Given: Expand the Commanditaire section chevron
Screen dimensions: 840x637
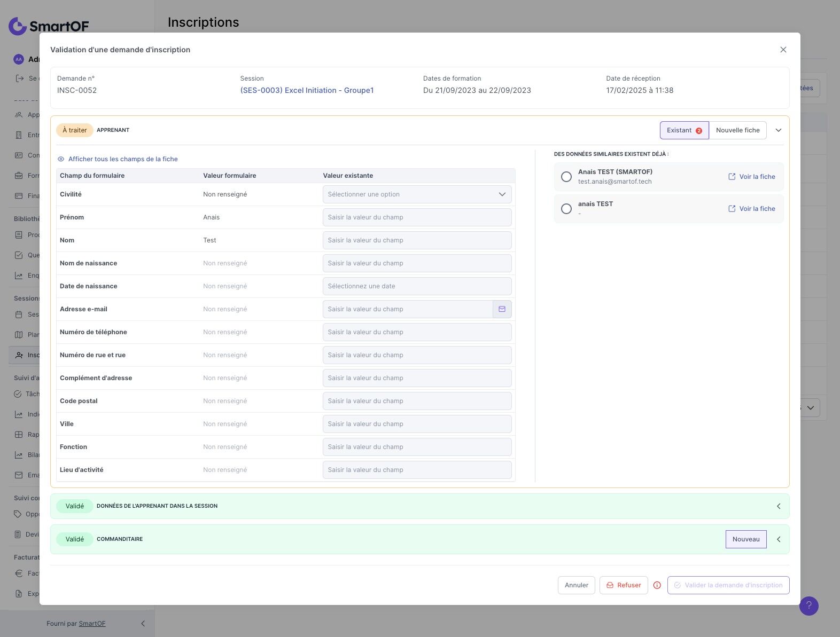Looking at the screenshot, I should click(779, 539).
